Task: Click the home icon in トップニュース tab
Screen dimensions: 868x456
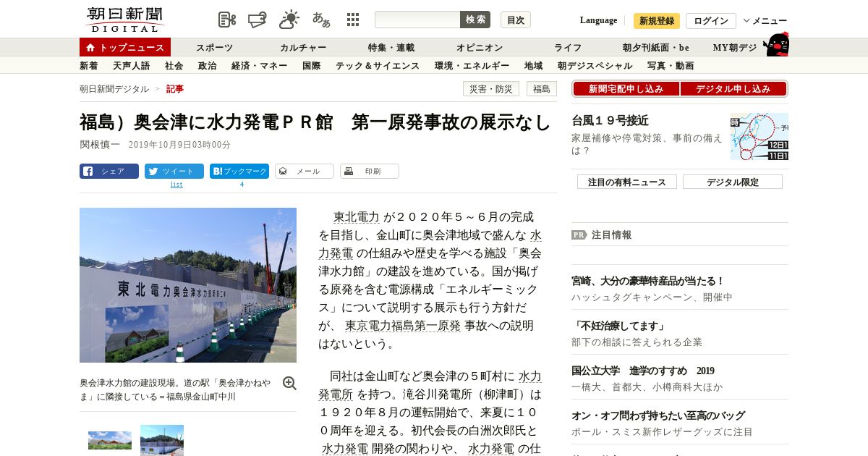Action: [x=90, y=48]
